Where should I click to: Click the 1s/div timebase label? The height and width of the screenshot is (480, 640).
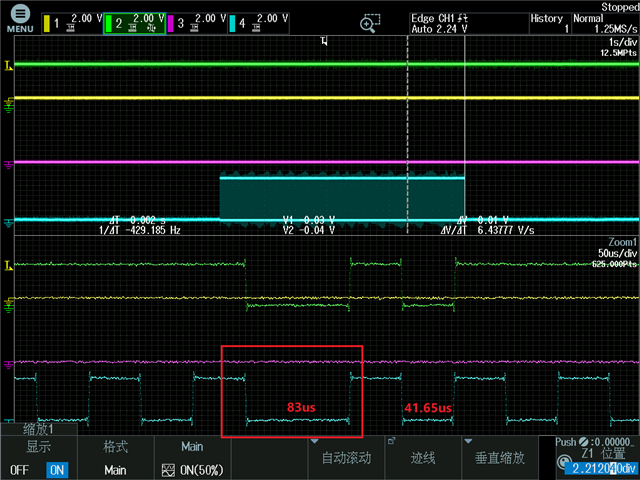623,42
